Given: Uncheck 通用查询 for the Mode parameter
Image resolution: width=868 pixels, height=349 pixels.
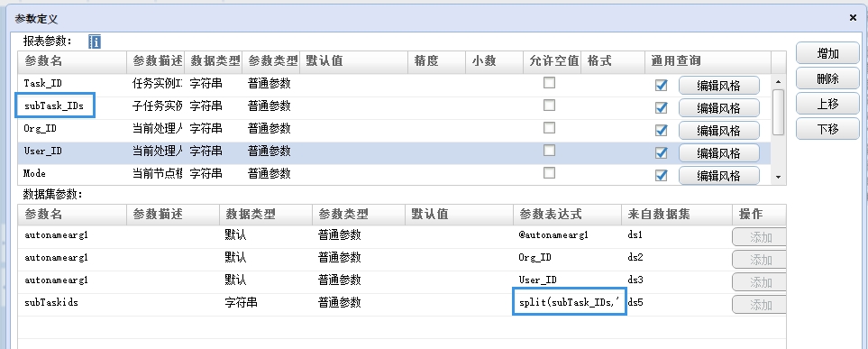Looking at the screenshot, I should pyautogui.click(x=661, y=176).
